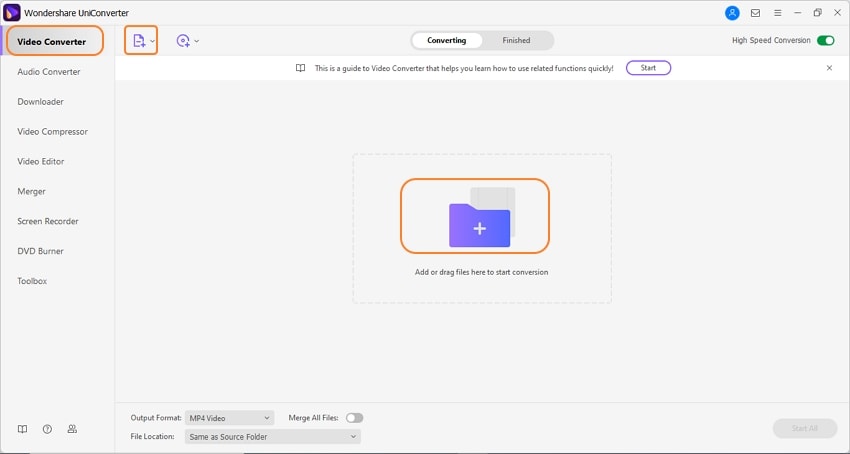Viewport: 850px width, 454px height.
Task: Open the File Location dropdown
Action: (x=273, y=437)
